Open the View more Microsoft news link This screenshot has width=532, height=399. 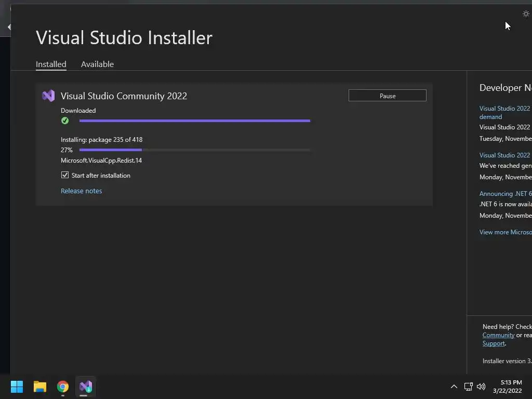click(x=506, y=232)
